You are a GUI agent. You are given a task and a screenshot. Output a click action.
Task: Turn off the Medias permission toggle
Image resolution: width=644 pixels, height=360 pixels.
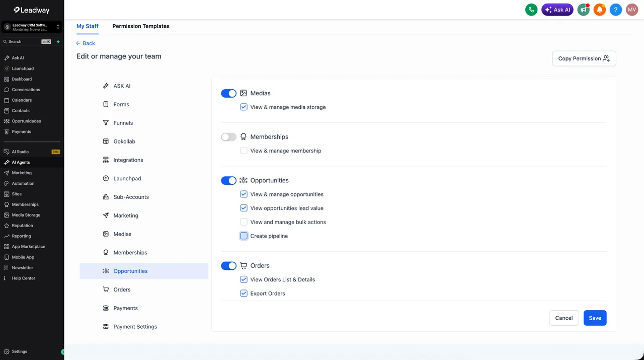coord(229,93)
